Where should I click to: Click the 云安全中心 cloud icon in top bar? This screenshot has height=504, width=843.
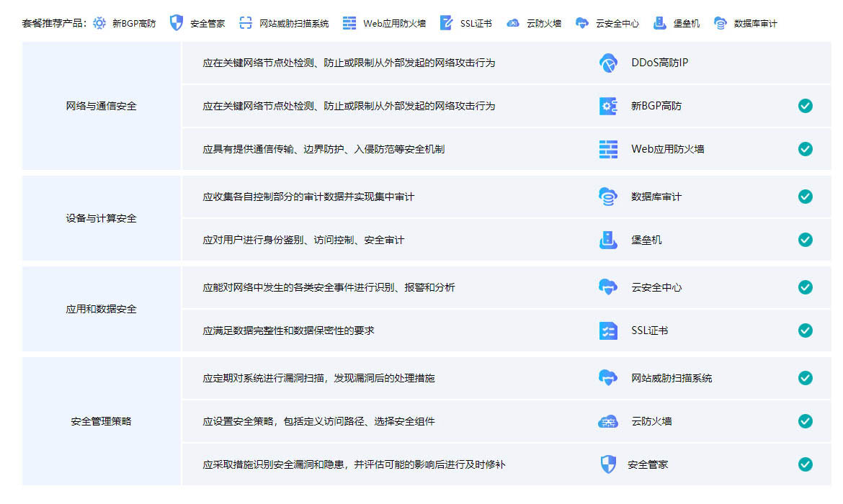pyautogui.click(x=581, y=23)
